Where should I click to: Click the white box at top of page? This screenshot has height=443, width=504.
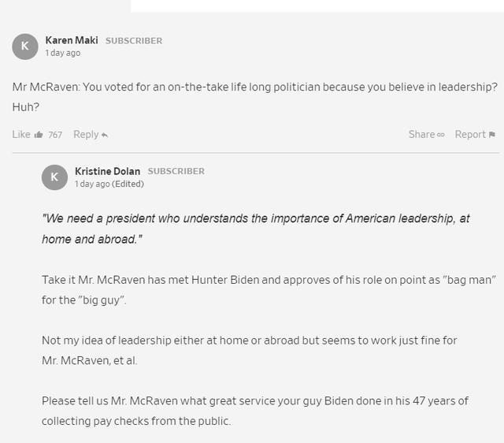(317, 6)
